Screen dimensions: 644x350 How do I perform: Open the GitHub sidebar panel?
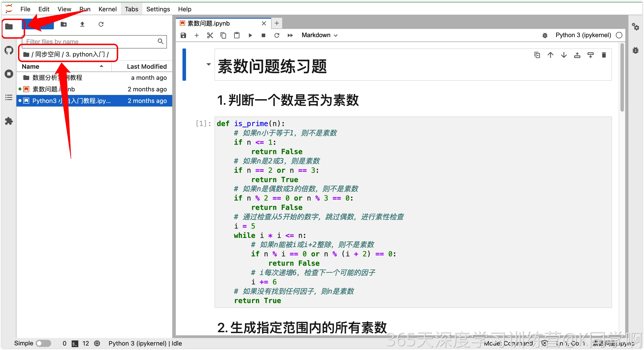click(9, 50)
